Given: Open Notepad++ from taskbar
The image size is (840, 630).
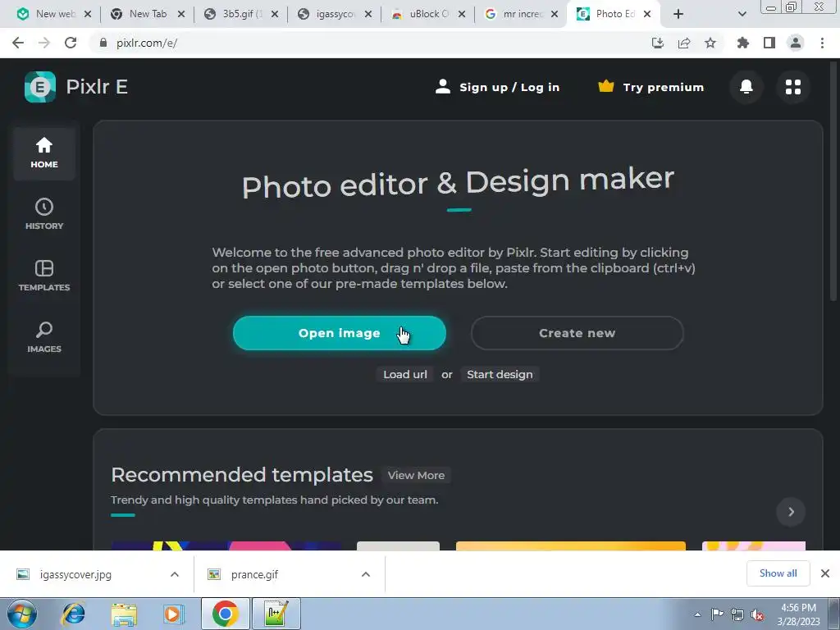Looking at the screenshot, I should pos(276,614).
